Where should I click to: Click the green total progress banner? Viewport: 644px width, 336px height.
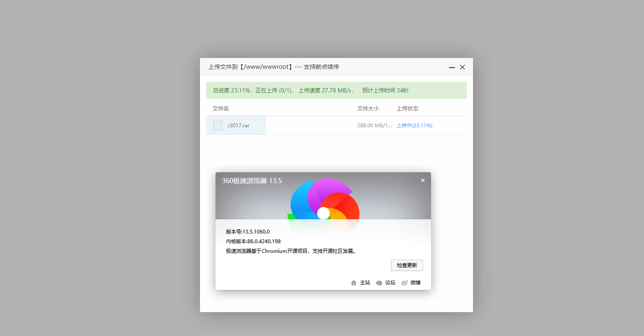[x=336, y=90]
